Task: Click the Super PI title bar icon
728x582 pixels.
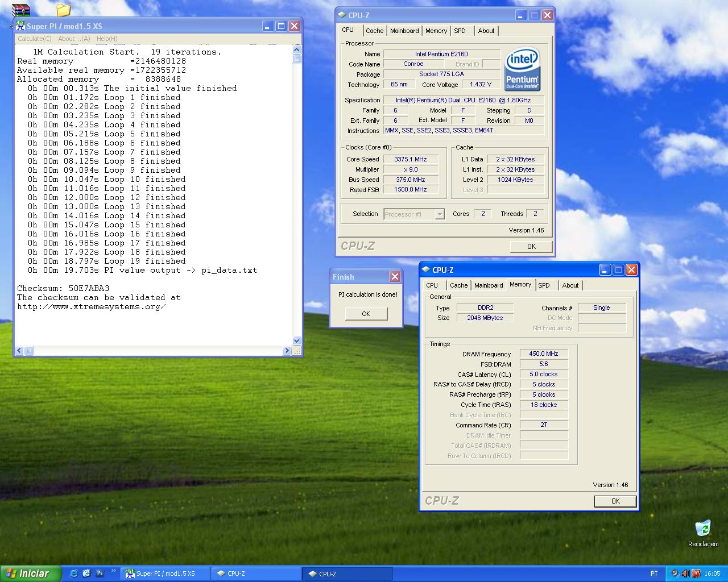Action: click(20, 26)
